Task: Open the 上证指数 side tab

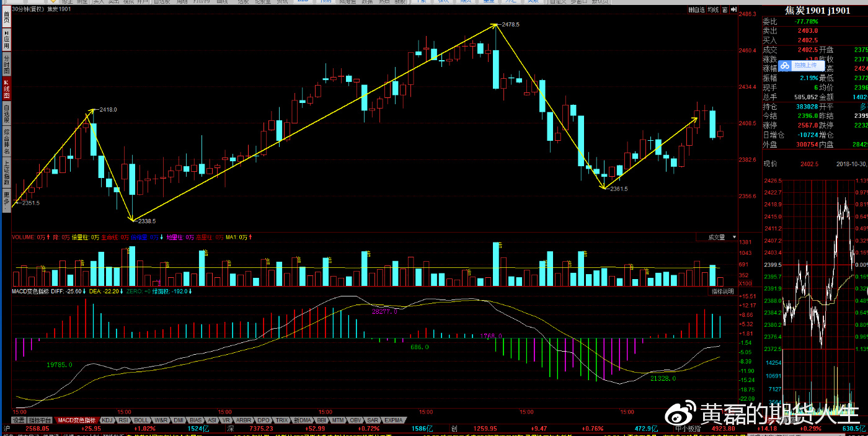Action: point(6,172)
